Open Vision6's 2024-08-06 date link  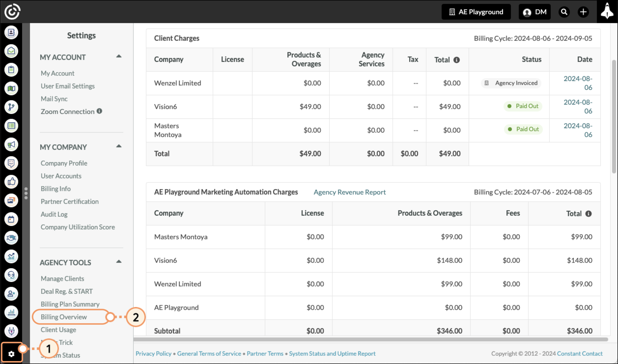pyautogui.click(x=578, y=107)
